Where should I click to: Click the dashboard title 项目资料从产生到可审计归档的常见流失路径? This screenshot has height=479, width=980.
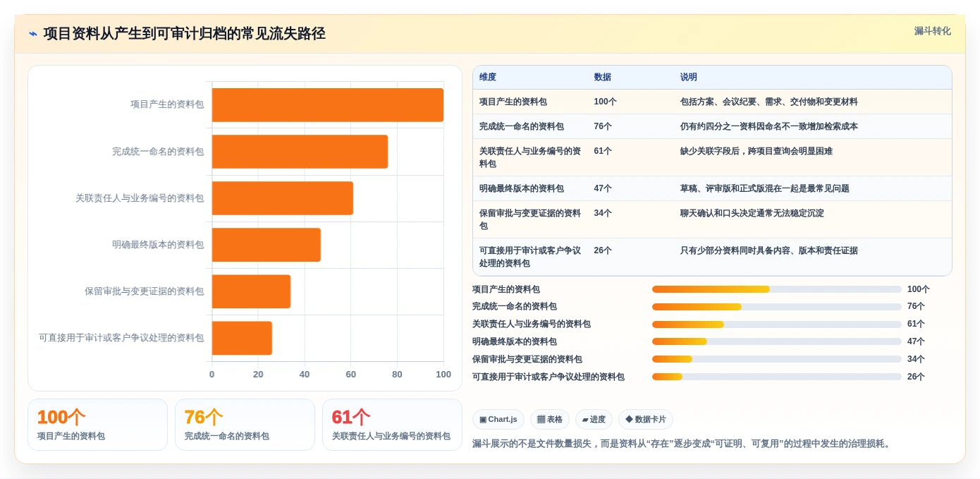coord(184,34)
